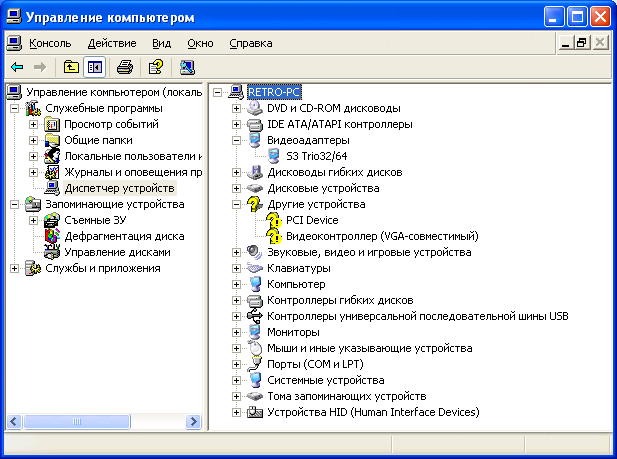Image resolution: width=617 pixels, height=459 pixels.
Task: Minimize the inner console window
Action: click(x=565, y=43)
